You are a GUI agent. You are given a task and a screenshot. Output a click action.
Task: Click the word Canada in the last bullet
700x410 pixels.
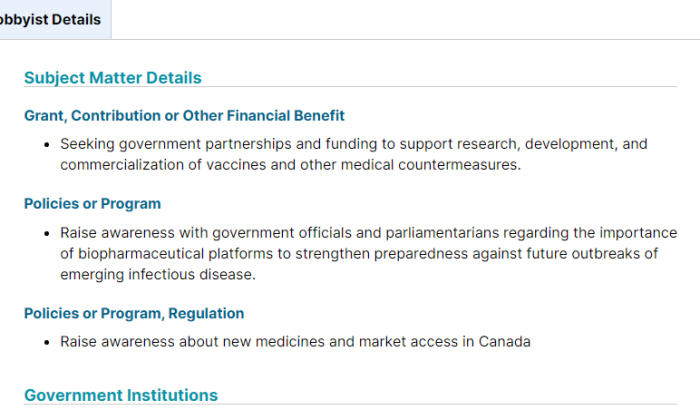tap(504, 342)
